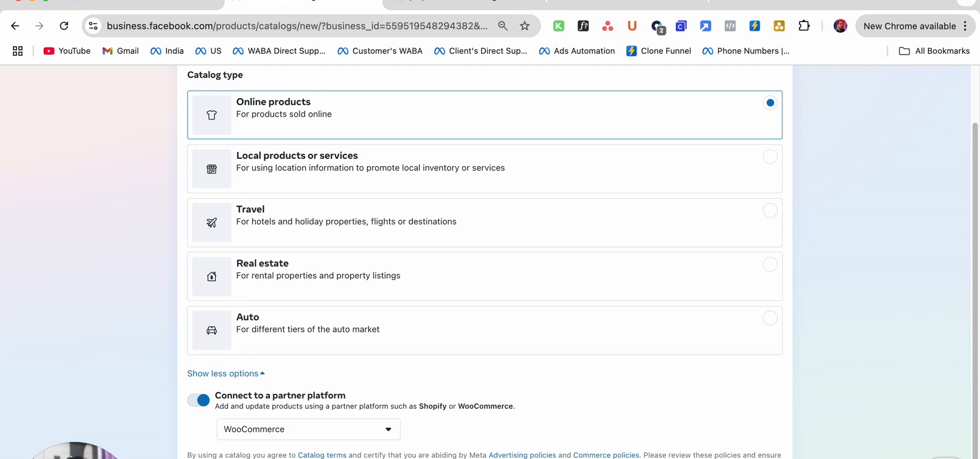
Task: Open site information icon in address bar
Action: (x=94, y=26)
